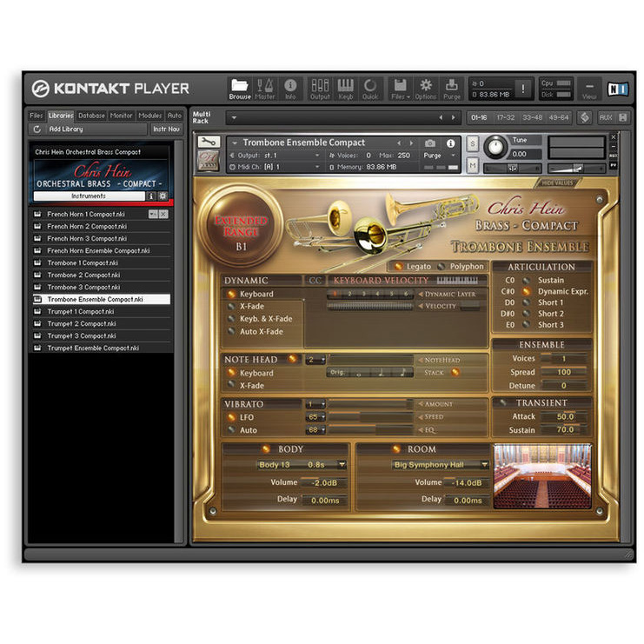Select X-Fade dynamic mode
This screenshot has width=644, height=644.
tap(232, 307)
